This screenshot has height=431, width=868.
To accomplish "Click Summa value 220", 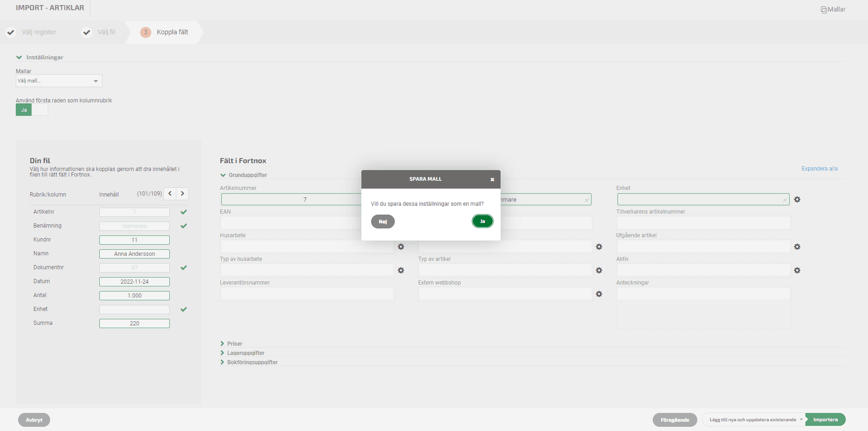I will pos(135,323).
